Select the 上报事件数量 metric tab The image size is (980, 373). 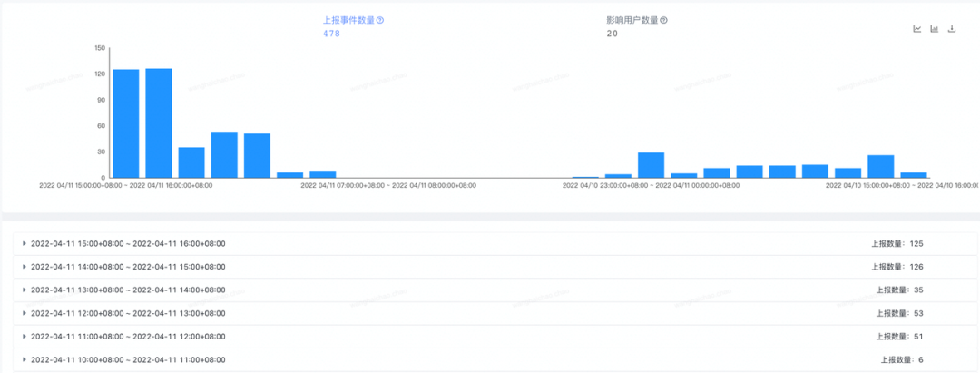tap(348, 20)
